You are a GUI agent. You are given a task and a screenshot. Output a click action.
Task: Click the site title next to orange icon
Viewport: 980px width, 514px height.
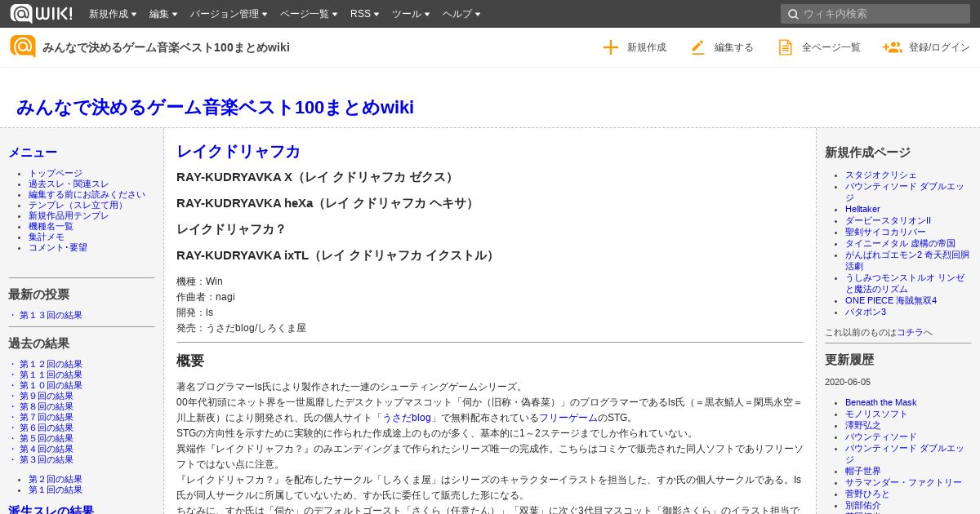click(166, 47)
